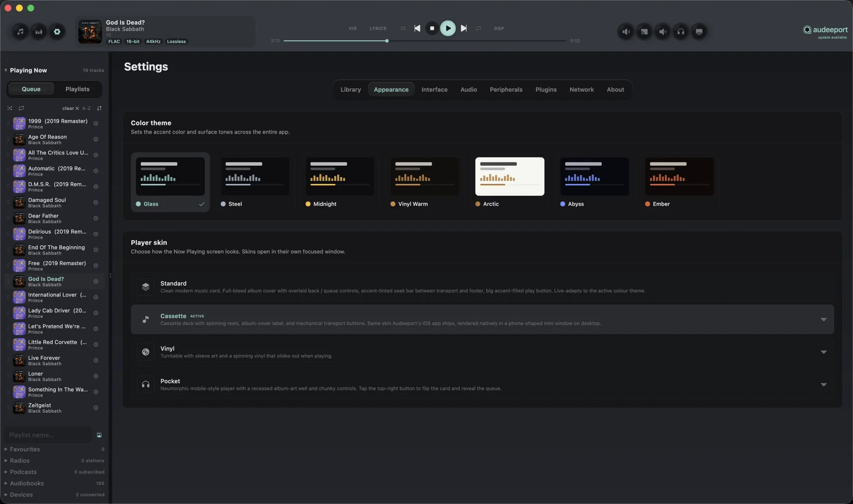Click the settings gear icon
This screenshot has width=853, height=504.
pos(57,32)
